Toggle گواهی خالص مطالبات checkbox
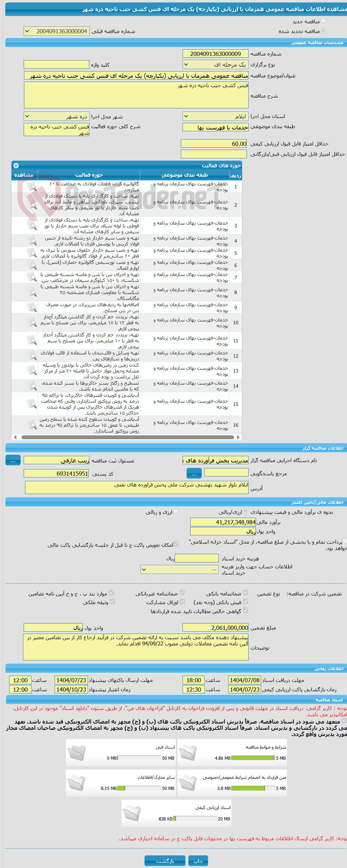Screen dimensions: 347x868 click(245, 610)
